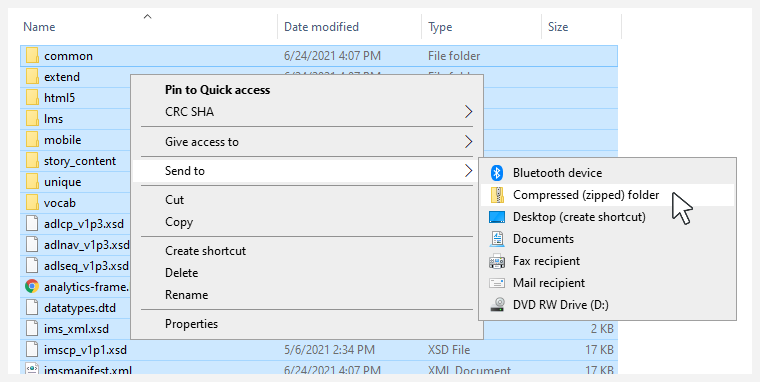The height and width of the screenshot is (382, 760).
Task: Click the imscp_v1p1.xsd file icon
Action: 32,350
